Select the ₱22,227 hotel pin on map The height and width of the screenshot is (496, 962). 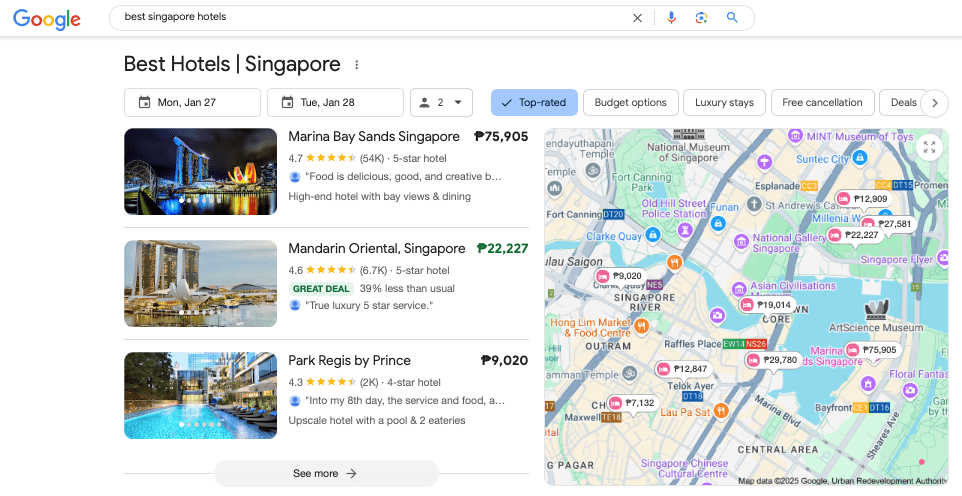tap(855, 234)
